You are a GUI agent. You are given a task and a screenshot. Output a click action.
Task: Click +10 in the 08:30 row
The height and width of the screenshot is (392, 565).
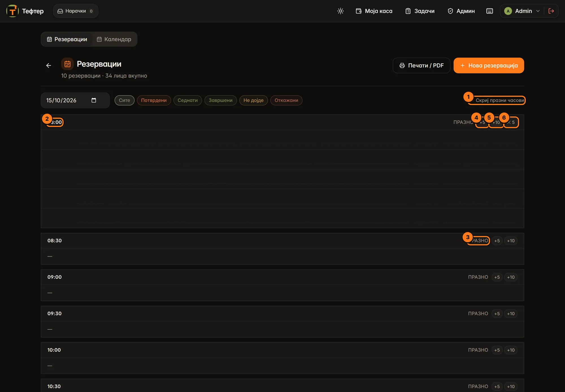pyautogui.click(x=511, y=241)
